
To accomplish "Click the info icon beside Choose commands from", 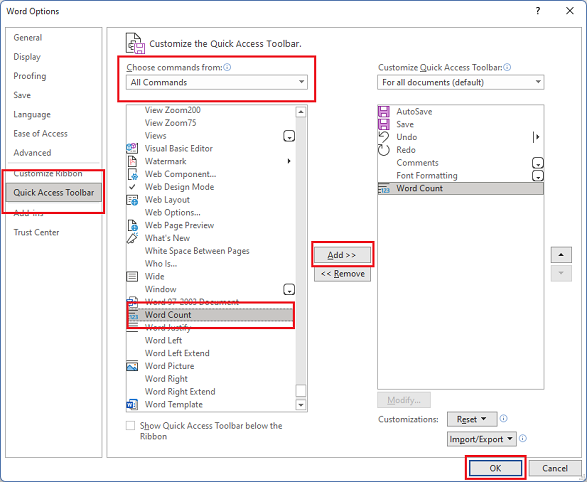I will point(227,67).
